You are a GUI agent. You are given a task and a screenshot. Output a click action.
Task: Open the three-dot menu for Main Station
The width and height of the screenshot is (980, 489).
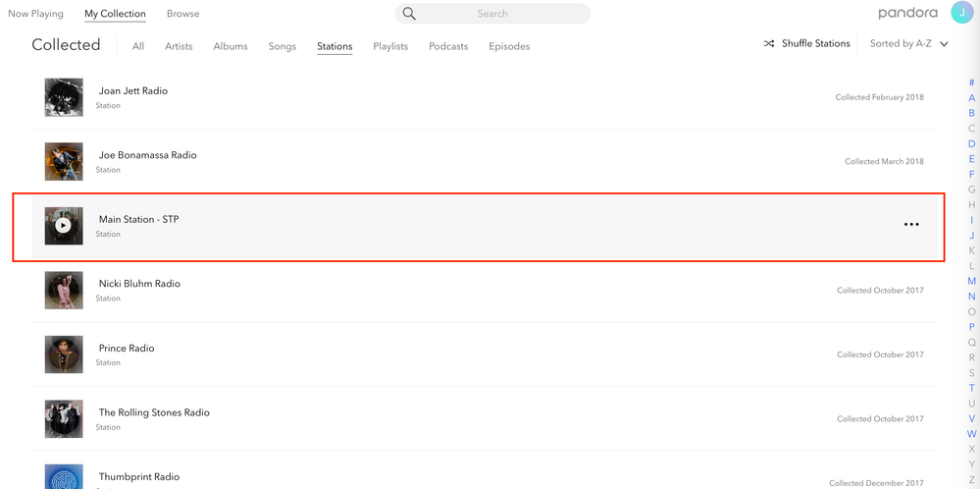pyautogui.click(x=911, y=225)
